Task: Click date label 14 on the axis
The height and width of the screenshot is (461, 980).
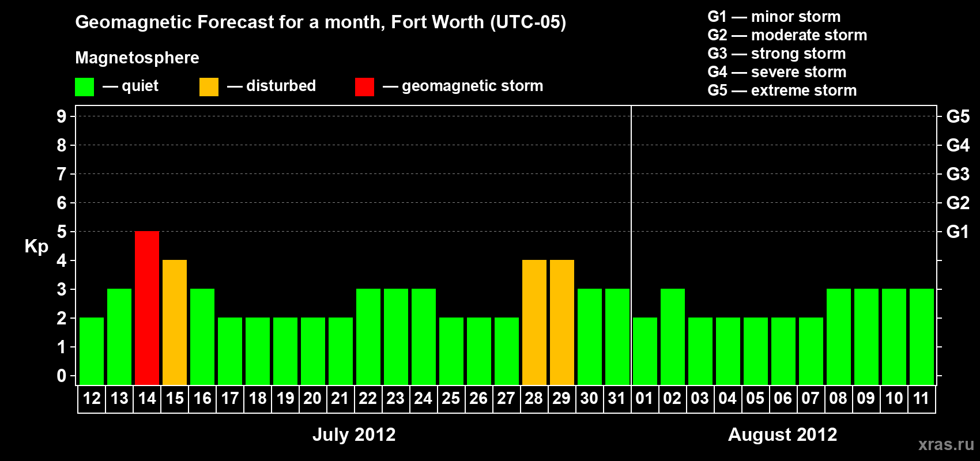Action: tap(147, 398)
